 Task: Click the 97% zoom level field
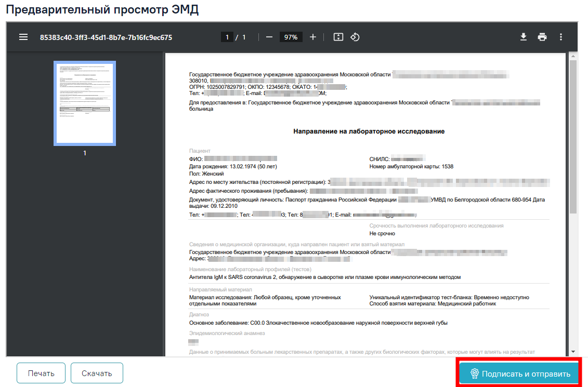click(291, 37)
